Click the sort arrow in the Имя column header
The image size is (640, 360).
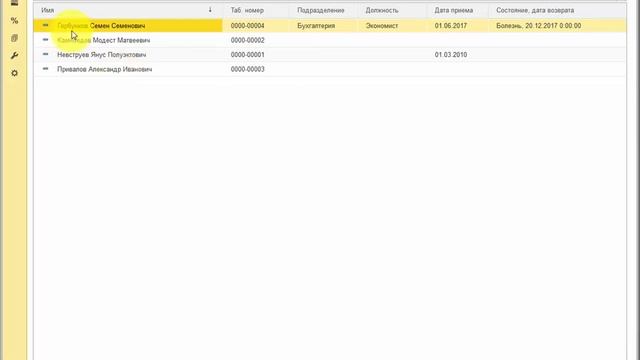click(210, 10)
